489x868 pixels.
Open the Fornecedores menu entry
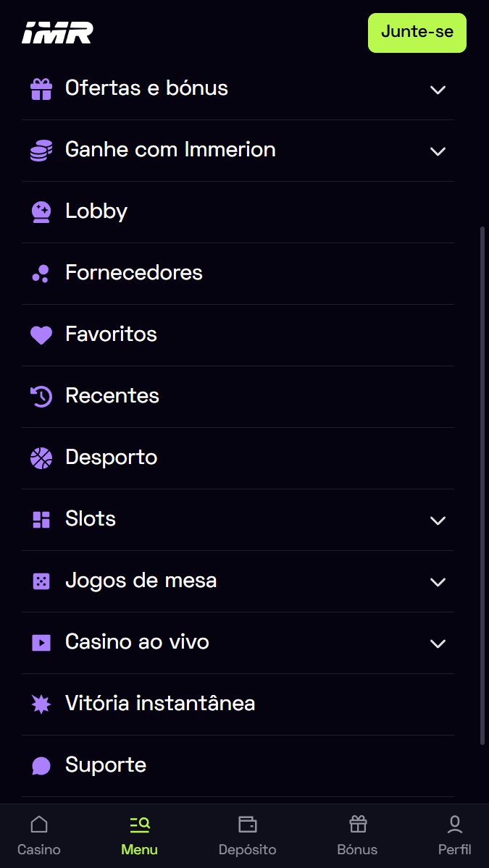133,273
